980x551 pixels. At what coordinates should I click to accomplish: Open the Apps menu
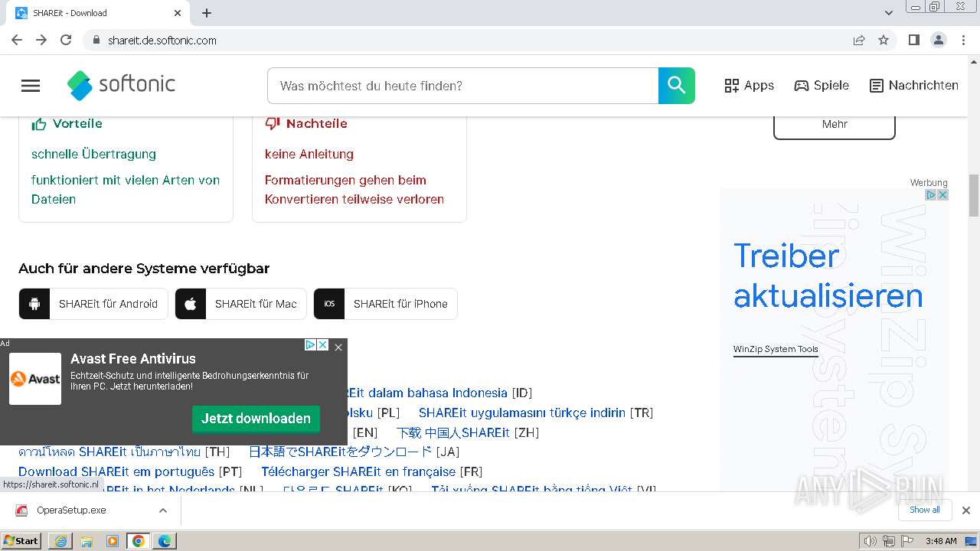[749, 86]
